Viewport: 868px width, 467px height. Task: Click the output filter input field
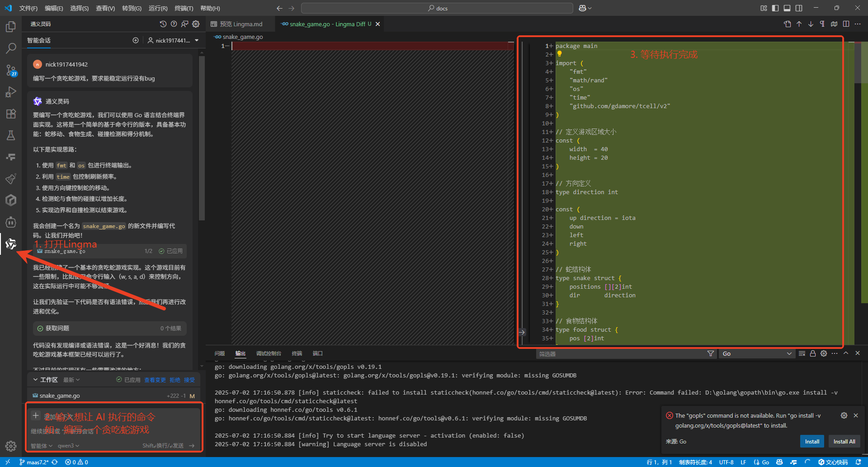coord(621,354)
